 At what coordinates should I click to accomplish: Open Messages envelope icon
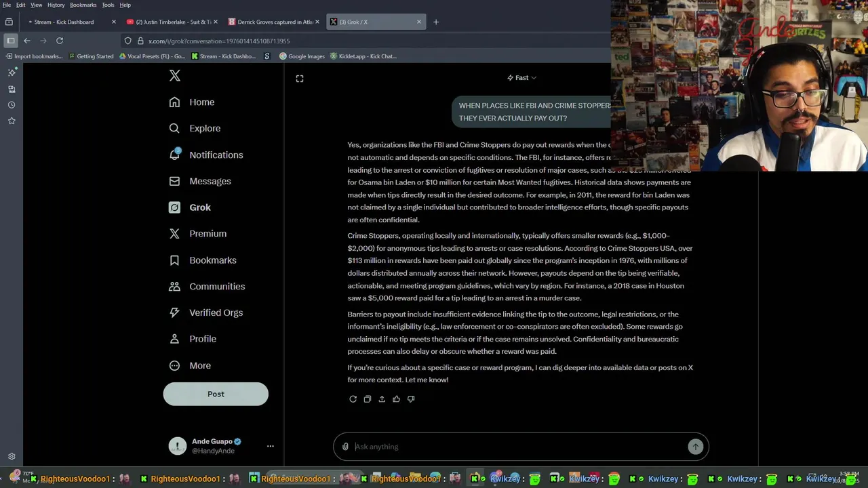coord(174,181)
